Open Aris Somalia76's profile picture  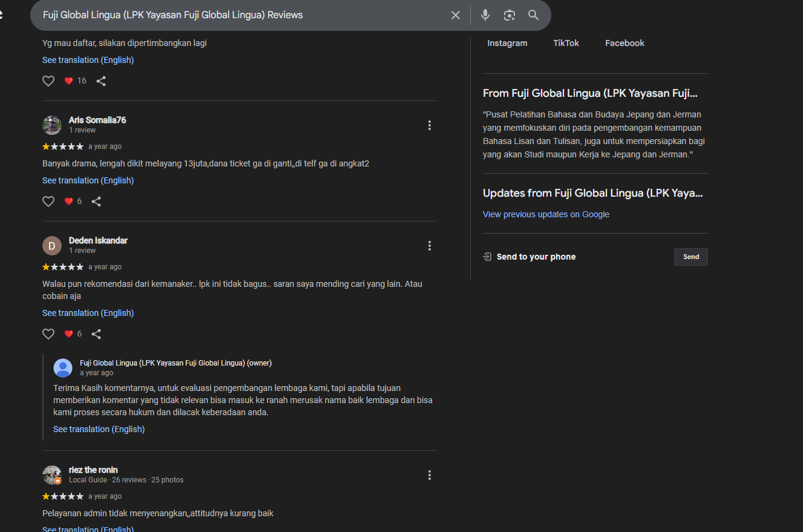click(52, 125)
